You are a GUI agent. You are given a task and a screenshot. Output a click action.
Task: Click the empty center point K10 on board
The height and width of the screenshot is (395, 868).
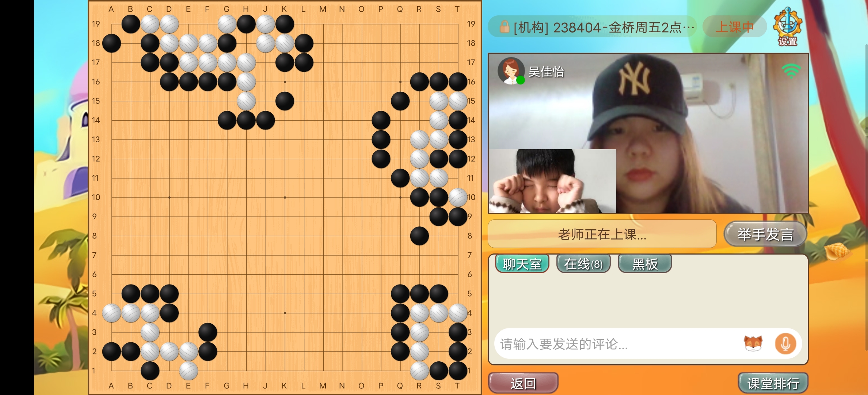pyautogui.click(x=285, y=197)
